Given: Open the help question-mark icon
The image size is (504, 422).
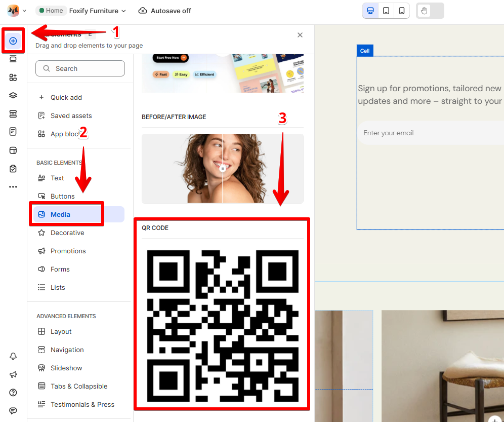Looking at the screenshot, I should (13, 393).
